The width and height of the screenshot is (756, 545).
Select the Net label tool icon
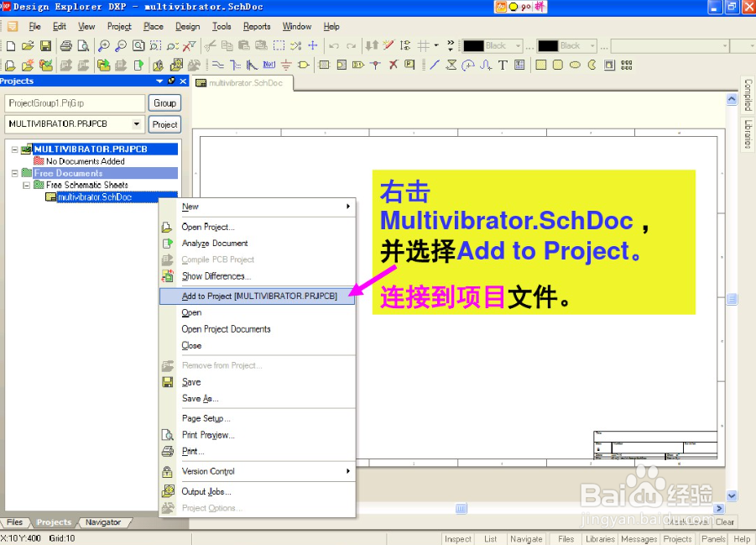(x=269, y=65)
